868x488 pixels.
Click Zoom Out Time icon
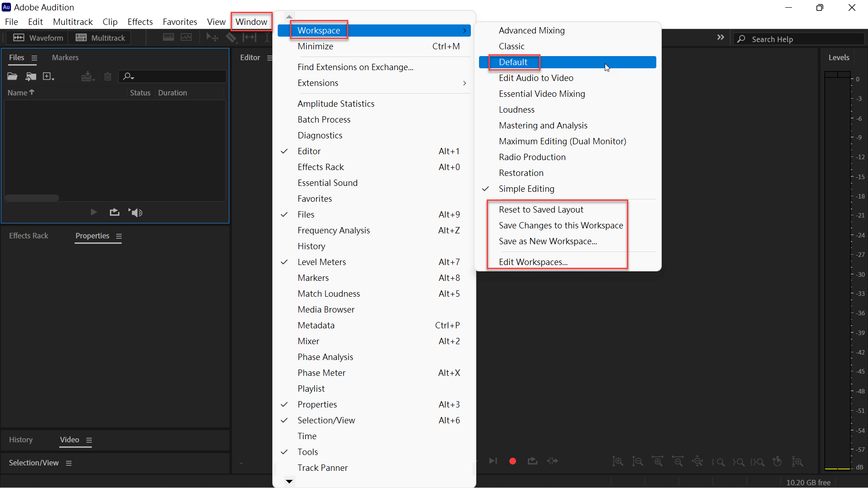[x=678, y=461]
